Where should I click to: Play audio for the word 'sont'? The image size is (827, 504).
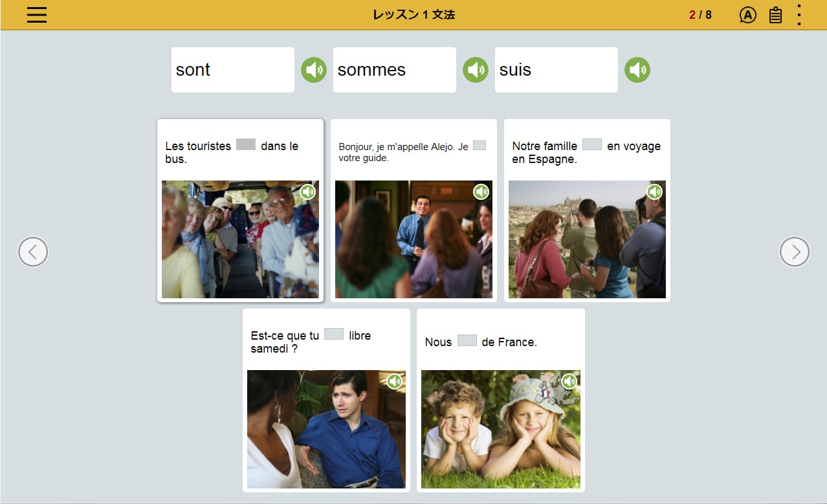pos(314,70)
